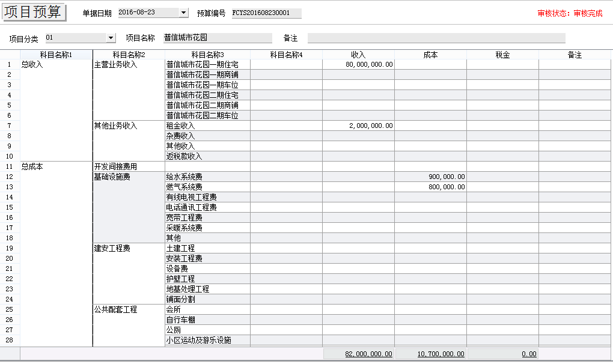
Task: Click the 收入 column header
Action: coord(358,55)
